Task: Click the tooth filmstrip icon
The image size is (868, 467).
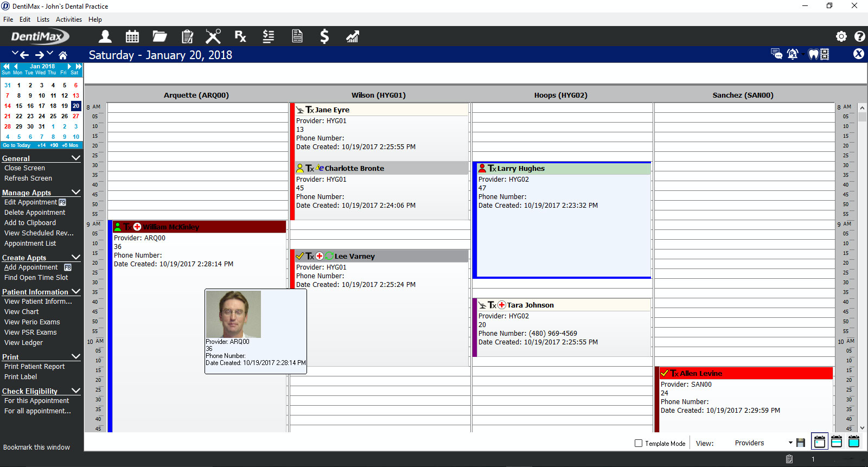Action: click(x=825, y=54)
